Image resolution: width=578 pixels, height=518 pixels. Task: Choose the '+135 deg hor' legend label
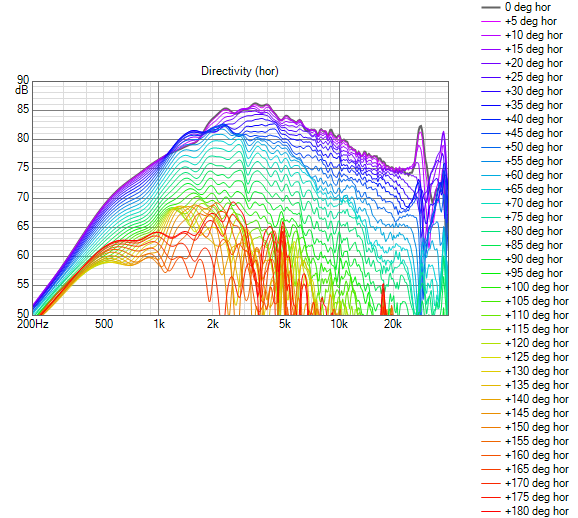tap(536, 385)
